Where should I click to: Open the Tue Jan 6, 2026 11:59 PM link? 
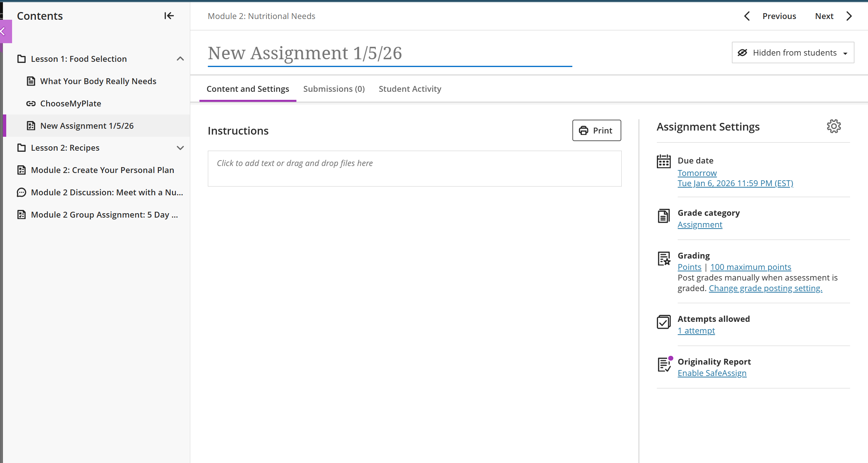(x=735, y=183)
